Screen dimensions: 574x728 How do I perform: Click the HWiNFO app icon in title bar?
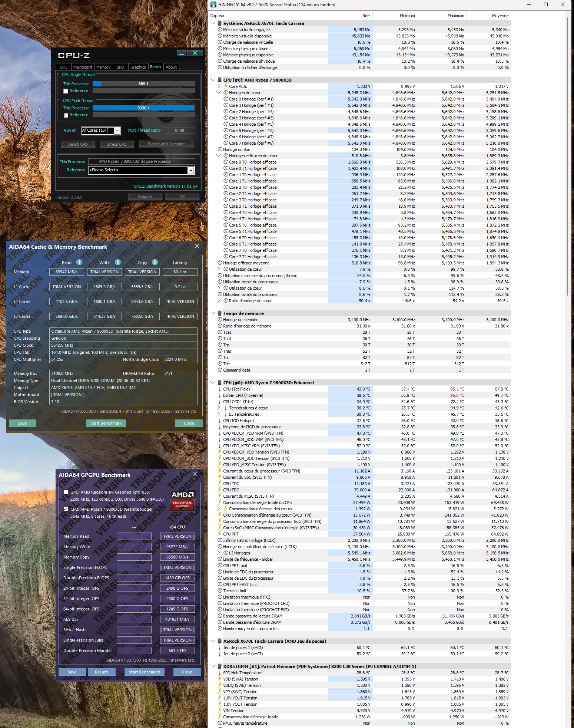213,5
